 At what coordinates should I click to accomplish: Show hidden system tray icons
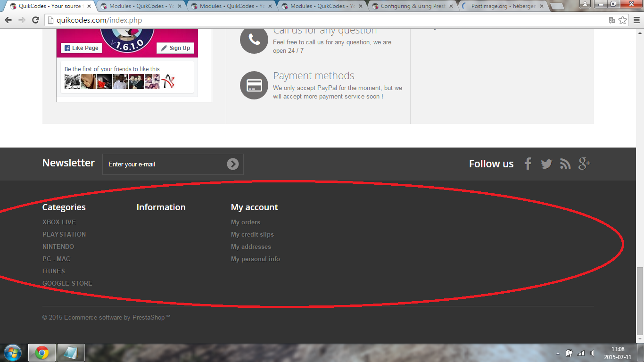tap(558, 353)
